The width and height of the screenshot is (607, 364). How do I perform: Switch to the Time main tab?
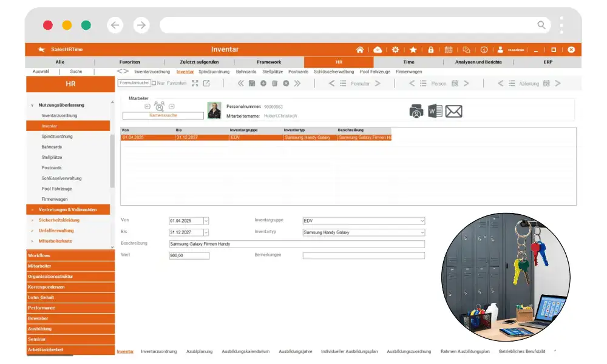[409, 62]
